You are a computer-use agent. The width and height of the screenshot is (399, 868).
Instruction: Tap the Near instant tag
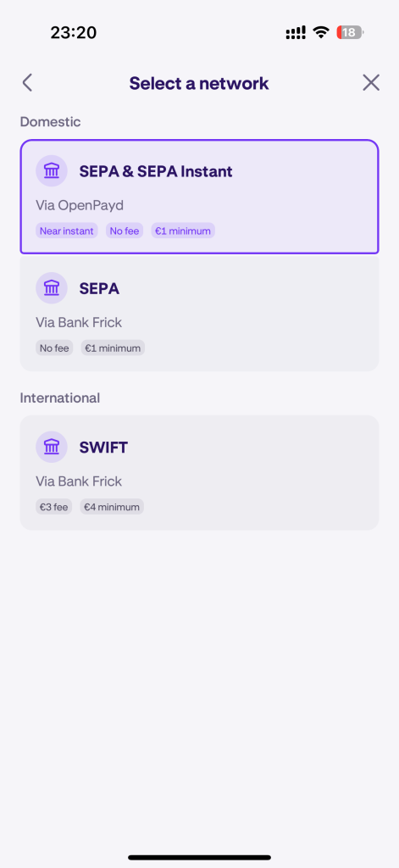pyautogui.click(x=66, y=231)
